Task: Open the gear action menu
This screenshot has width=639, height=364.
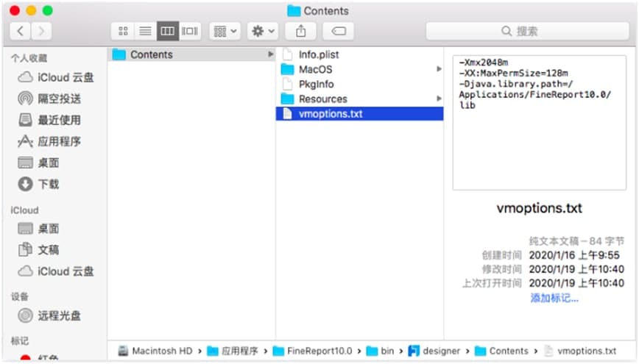Action: [x=262, y=31]
